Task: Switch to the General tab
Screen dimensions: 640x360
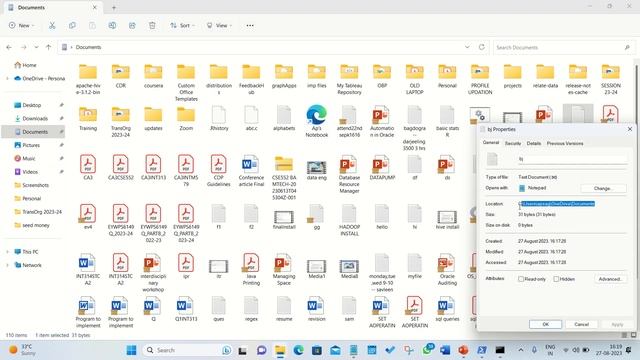Action: click(491, 143)
